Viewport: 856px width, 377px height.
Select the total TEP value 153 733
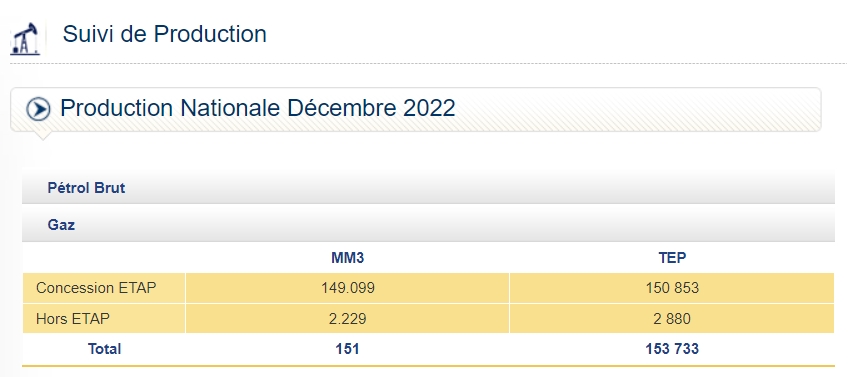tap(672, 349)
